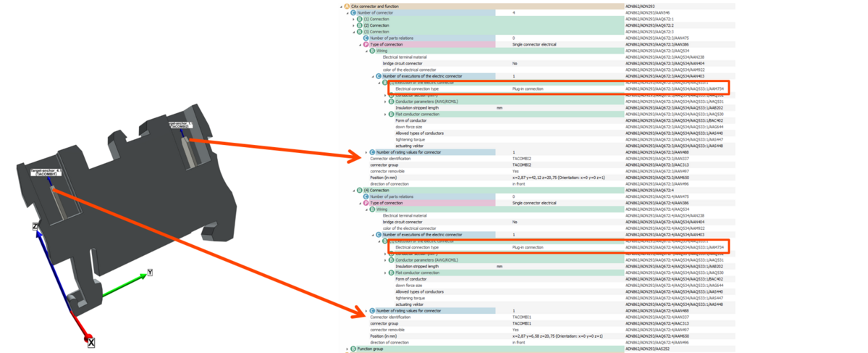Click the green B icon of (4) Connection
The width and height of the screenshot is (868, 353).
pyautogui.click(x=359, y=191)
